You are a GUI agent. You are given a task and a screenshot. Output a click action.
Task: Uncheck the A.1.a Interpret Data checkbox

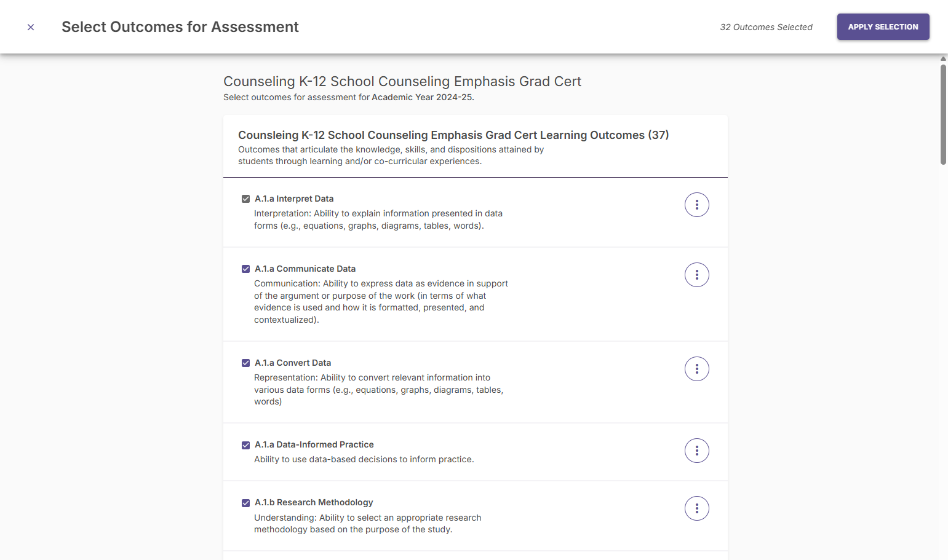(245, 199)
